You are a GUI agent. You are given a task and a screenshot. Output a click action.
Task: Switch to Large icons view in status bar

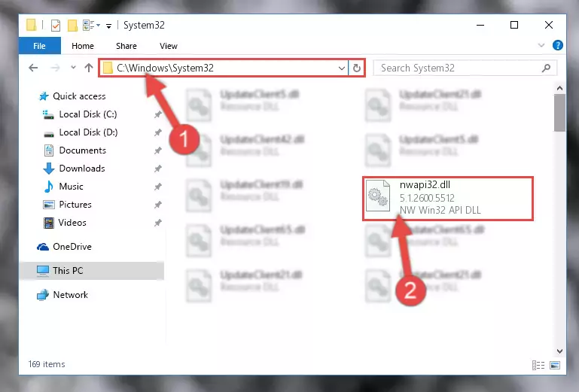(555, 365)
